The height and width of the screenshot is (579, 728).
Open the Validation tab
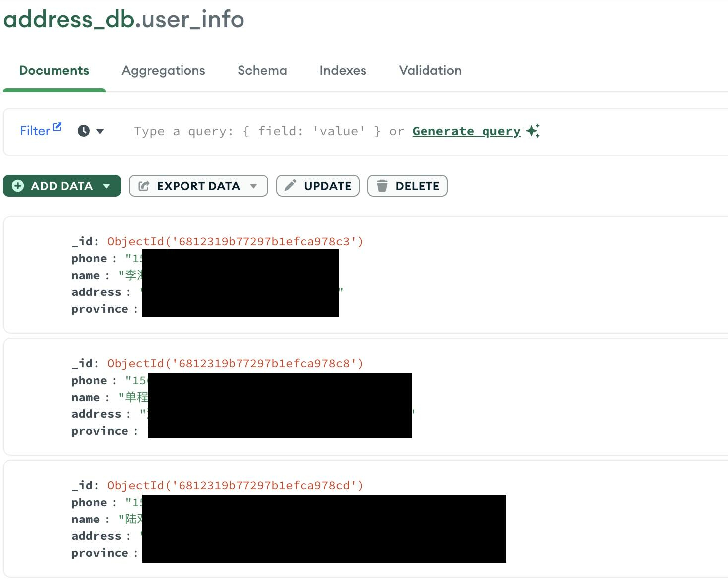(430, 70)
